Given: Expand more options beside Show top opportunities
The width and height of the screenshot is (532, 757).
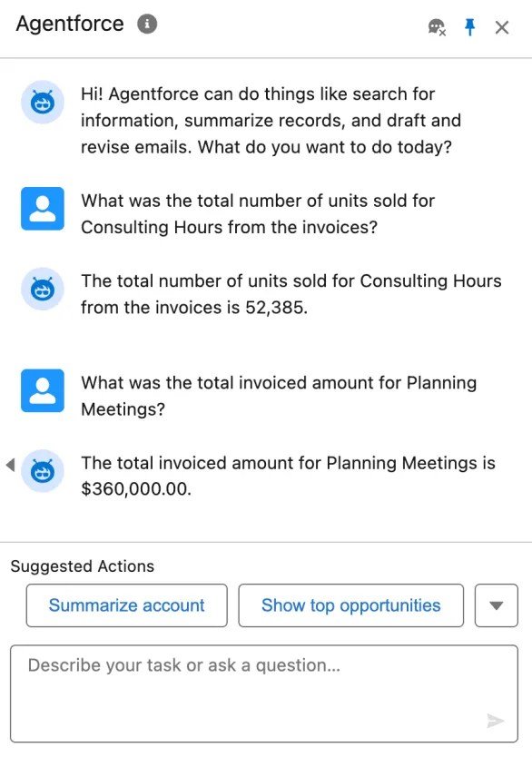Looking at the screenshot, I should coord(497,605).
